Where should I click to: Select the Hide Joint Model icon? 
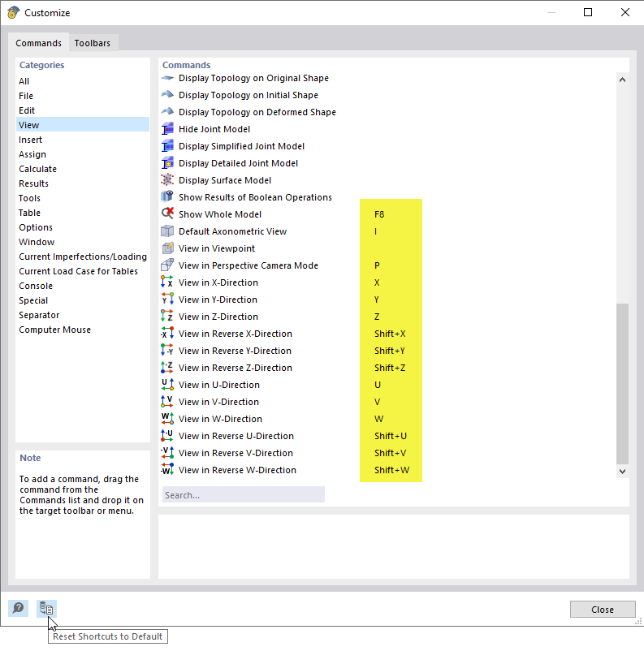click(x=167, y=129)
